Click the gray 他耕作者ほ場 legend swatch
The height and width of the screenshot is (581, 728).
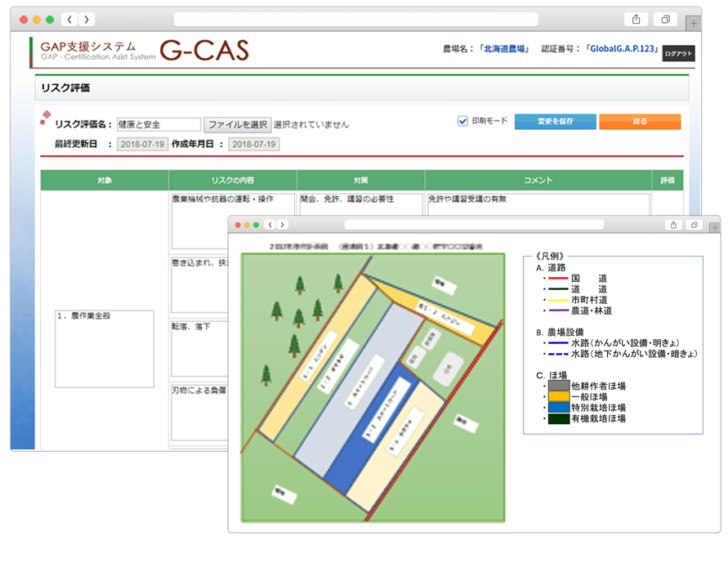pyautogui.click(x=559, y=386)
